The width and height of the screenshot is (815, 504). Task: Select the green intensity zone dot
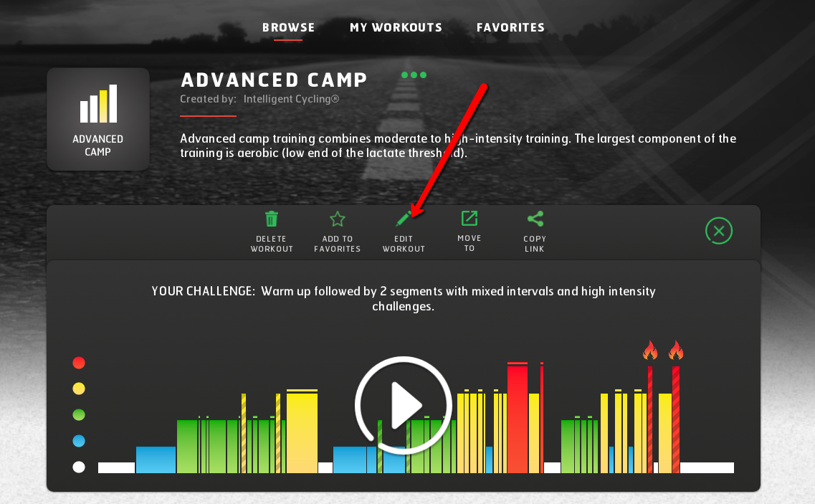click(x=79, y=414)
